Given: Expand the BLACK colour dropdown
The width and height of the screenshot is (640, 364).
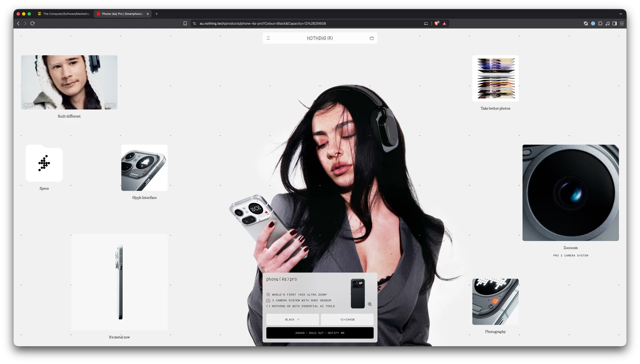Looking at the screenshot, I should click(x=292, y=319).
